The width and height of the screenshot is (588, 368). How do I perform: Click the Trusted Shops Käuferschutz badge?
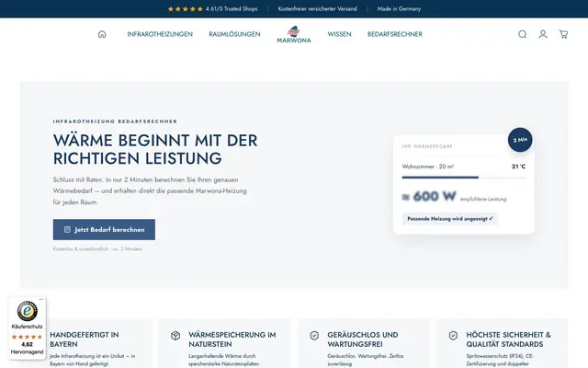point(27,328)
